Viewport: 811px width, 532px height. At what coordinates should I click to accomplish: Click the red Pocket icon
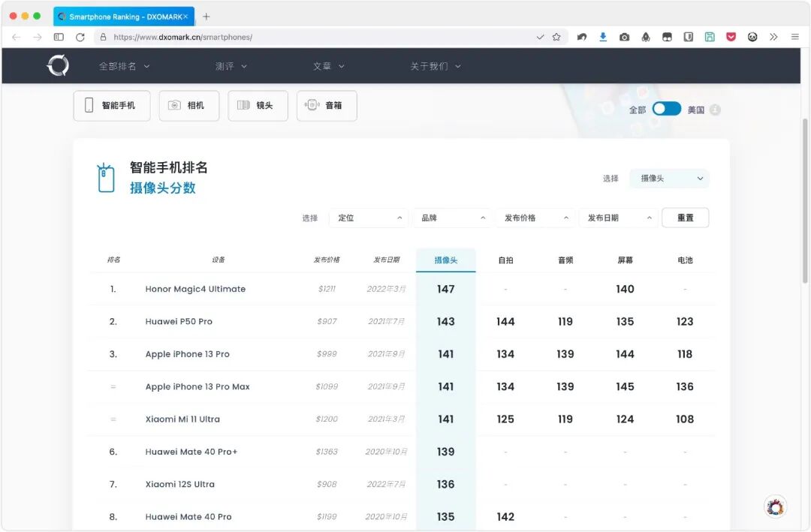pyautogui.click(x=731, y=38)
